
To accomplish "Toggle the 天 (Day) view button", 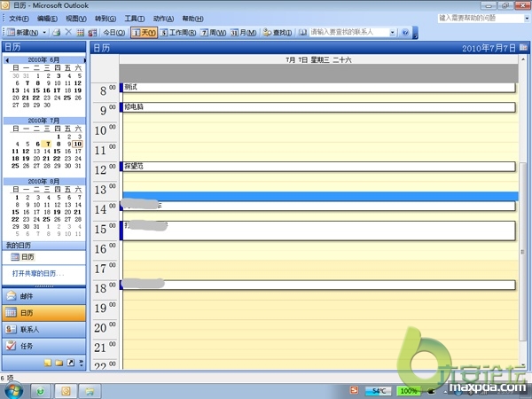I will (x=143, y=33).
